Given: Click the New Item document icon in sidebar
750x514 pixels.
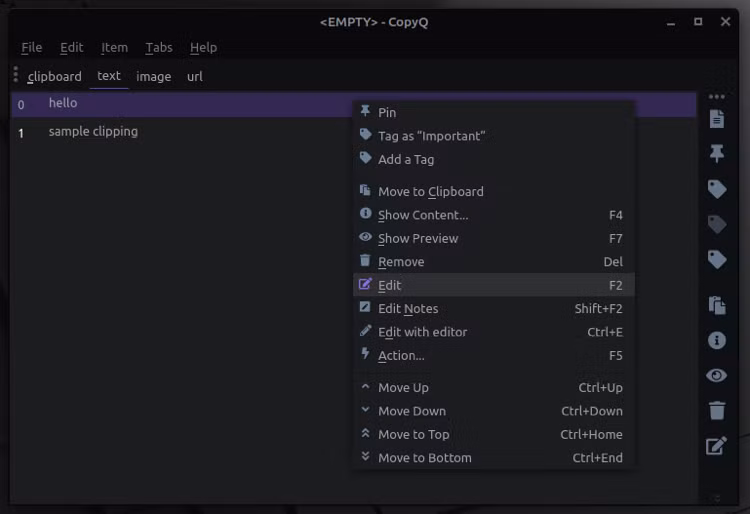Looking at the screenshot, I should tap(717, 119).
